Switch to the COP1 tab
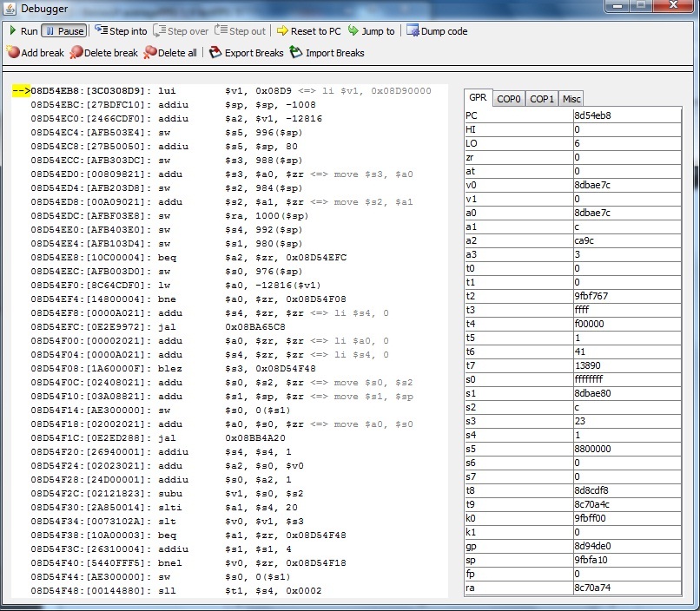The width and height of the screenshot is (700, 611). click(x=542, y=99)
